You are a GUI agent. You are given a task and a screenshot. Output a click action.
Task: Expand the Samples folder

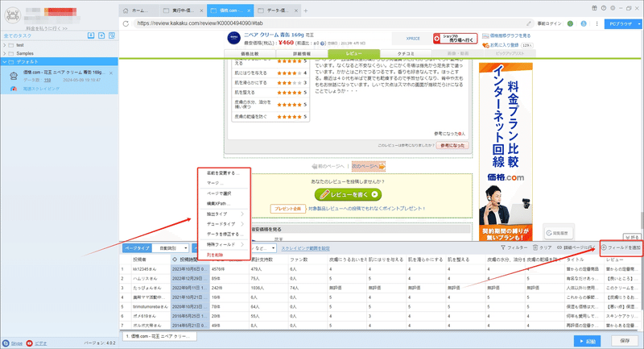point(5,53)
